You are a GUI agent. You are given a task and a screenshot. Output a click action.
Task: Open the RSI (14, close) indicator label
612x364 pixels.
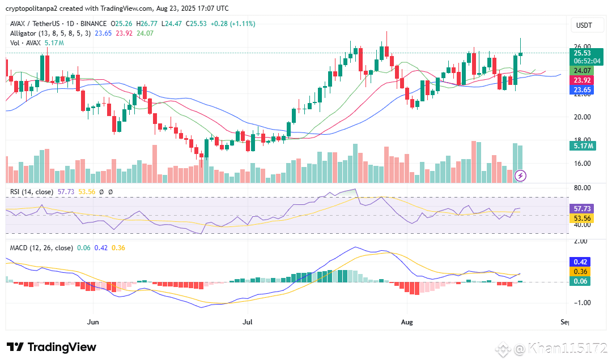[x=32, y=192]
